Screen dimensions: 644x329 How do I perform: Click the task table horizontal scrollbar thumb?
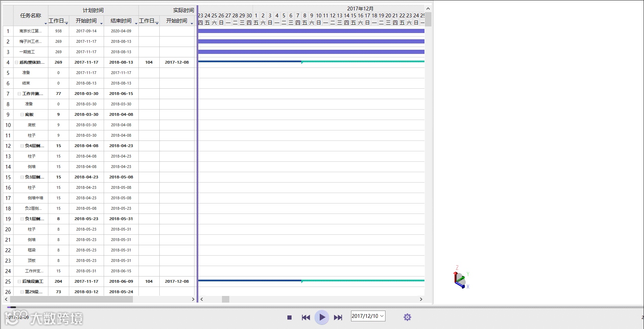pos(71,299)
